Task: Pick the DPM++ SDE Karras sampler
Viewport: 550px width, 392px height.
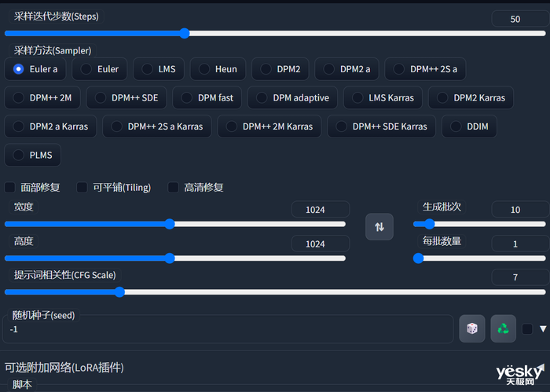Action: [x=381, y=126]
